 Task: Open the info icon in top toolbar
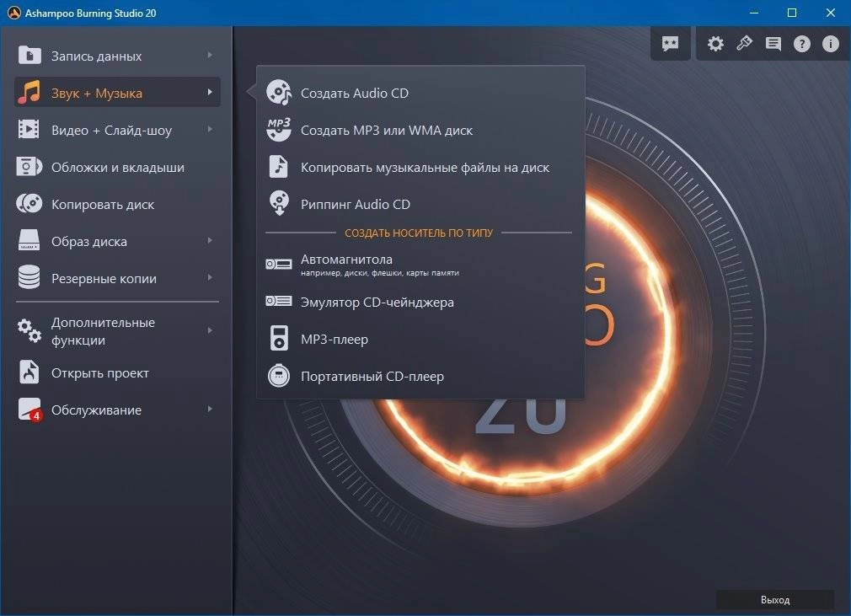[831, 44]
